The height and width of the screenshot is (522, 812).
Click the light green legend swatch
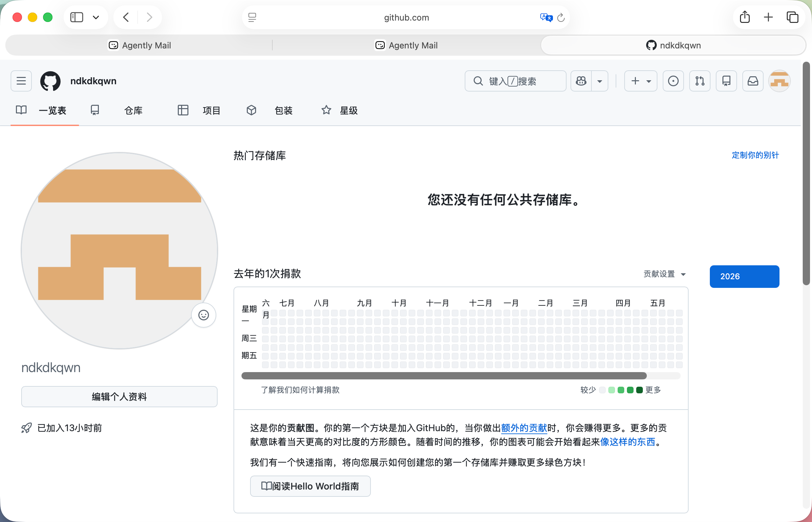[612, 390]
